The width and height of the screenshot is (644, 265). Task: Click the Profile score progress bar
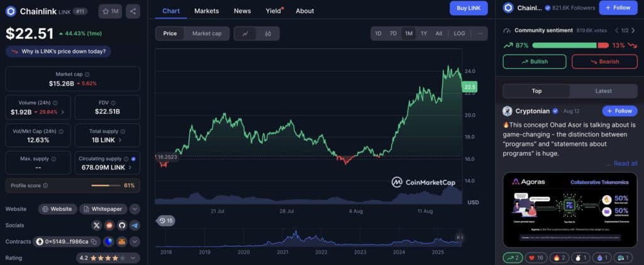coord(106,185)
